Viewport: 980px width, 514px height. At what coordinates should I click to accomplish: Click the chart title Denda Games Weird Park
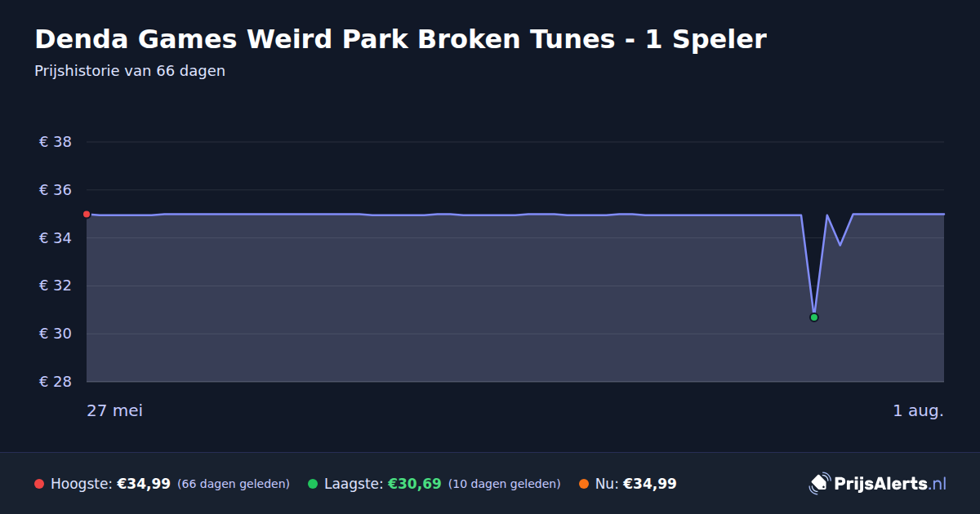(x=400, y=39)
